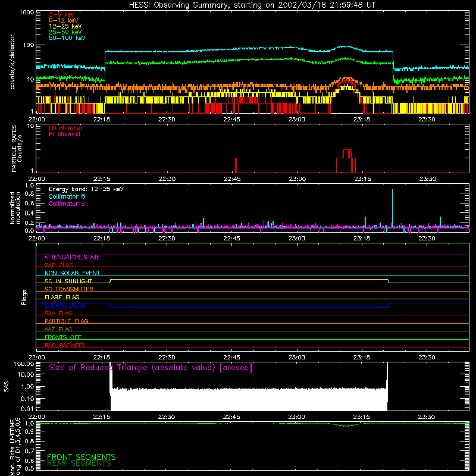Click 23:00 tick under the count-rate panel
Viewport: 476px width, 476px height.
[296, 120]
